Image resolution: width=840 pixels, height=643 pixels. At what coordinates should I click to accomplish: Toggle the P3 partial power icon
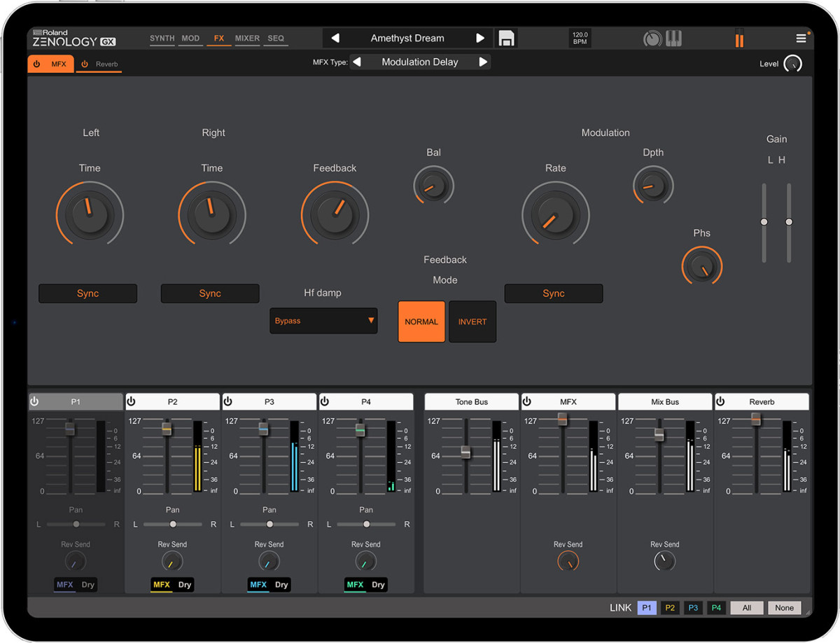[x=227, y=402]
